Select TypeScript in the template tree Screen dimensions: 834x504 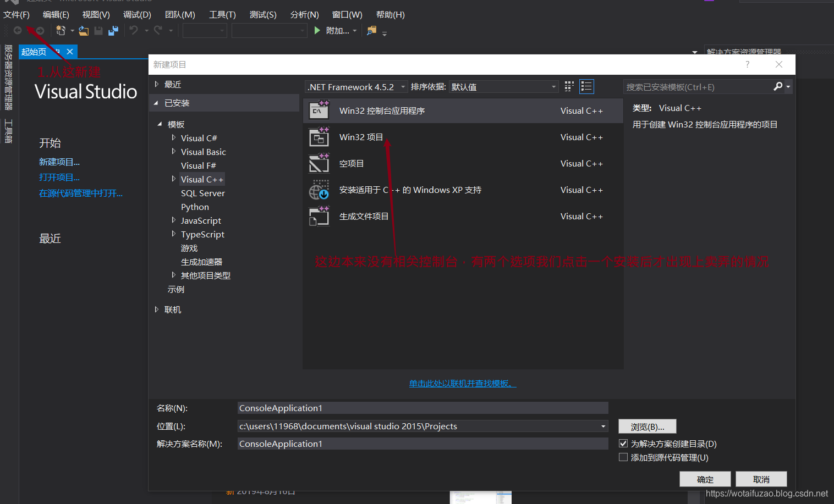[x=202, y=234]
